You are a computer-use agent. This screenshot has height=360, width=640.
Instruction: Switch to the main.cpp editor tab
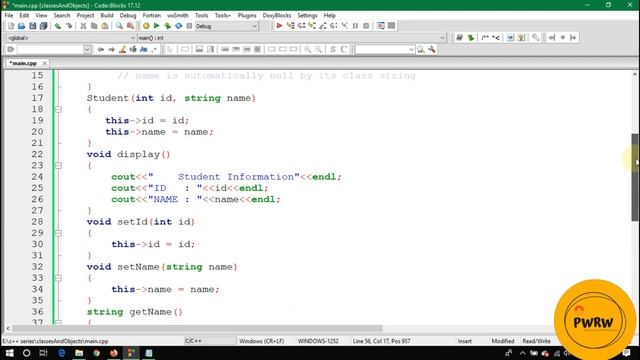pos(23,63)
